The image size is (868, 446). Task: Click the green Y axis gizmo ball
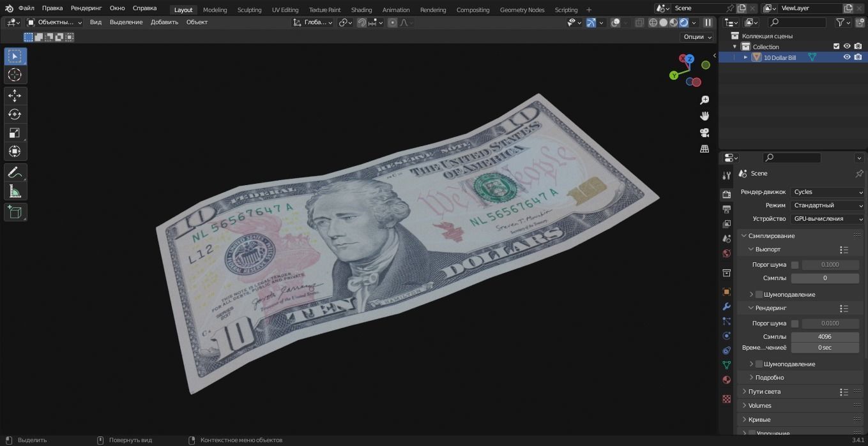click(x=674, y=75)
